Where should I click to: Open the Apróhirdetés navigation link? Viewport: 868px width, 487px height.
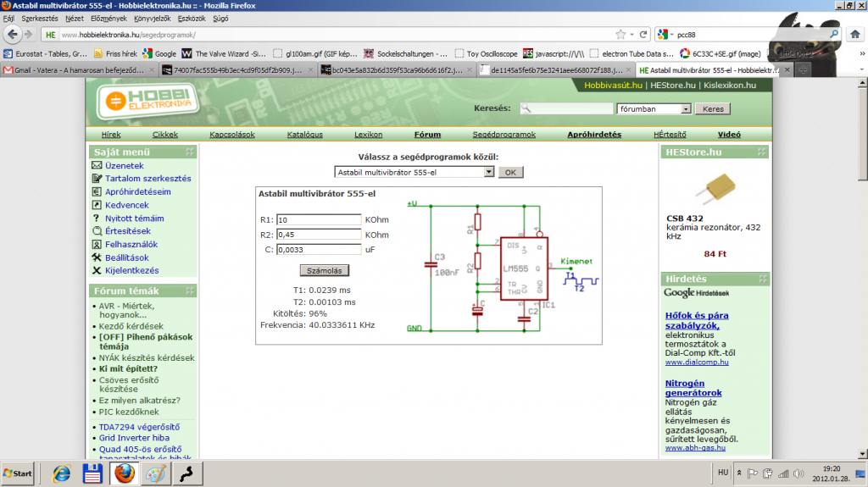pyautogui.click(x=594, y=135)
